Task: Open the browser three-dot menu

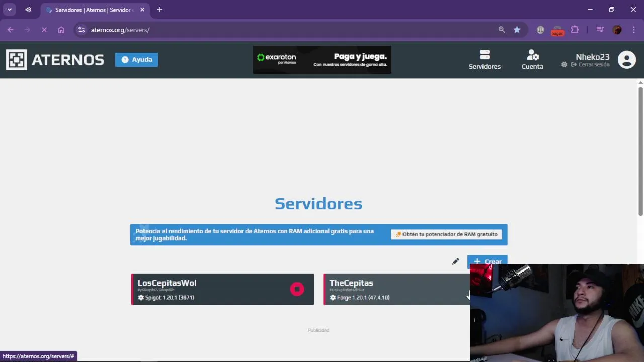Action: tap(634, 30)
